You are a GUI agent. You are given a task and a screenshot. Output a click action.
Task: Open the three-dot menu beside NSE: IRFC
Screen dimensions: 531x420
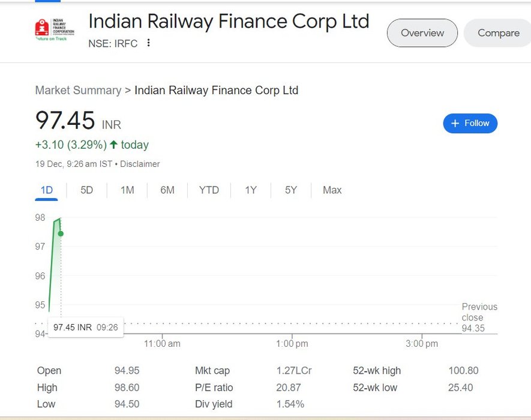(x=148, y=43)
